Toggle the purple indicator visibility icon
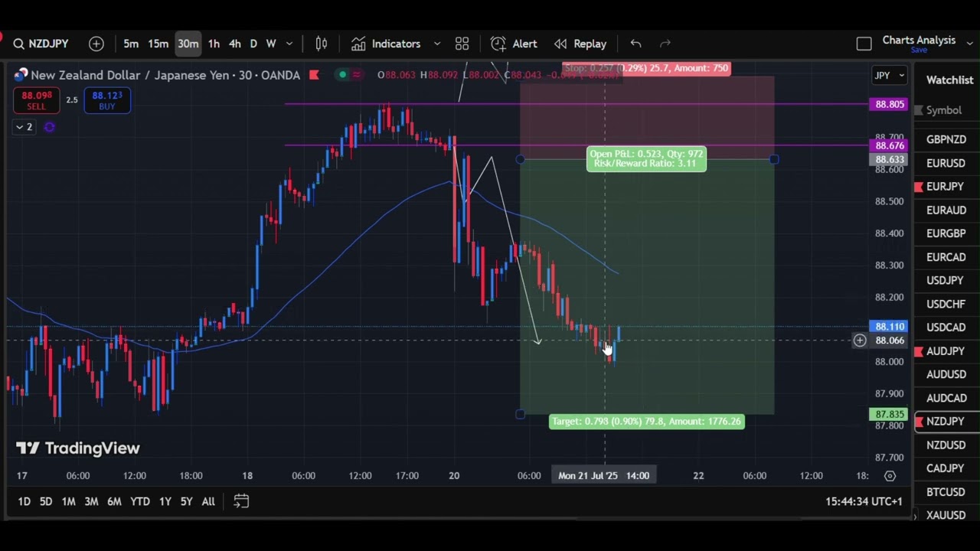Viewport: 980px width, 551px height. 50,127
